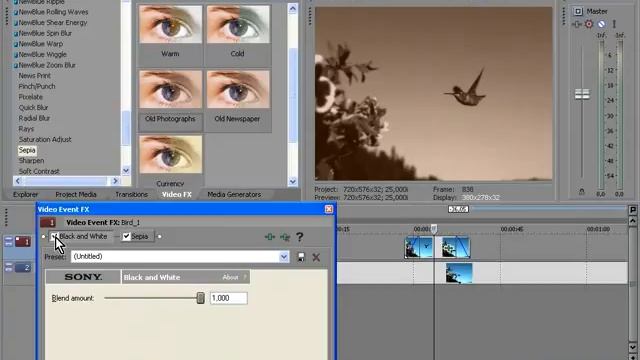The height and width of the screenshot is (360, 640).
Task: Close the Video Event FX window
Action: click(329, 209)
